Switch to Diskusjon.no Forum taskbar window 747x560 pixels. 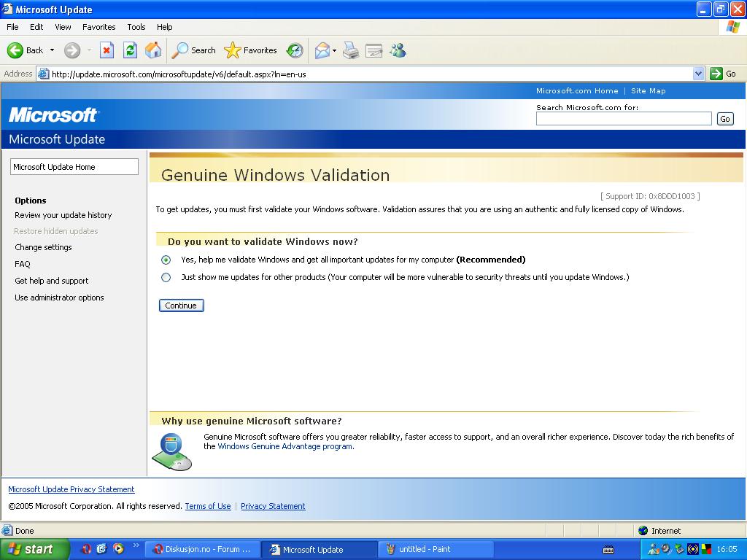coord(202,549)
